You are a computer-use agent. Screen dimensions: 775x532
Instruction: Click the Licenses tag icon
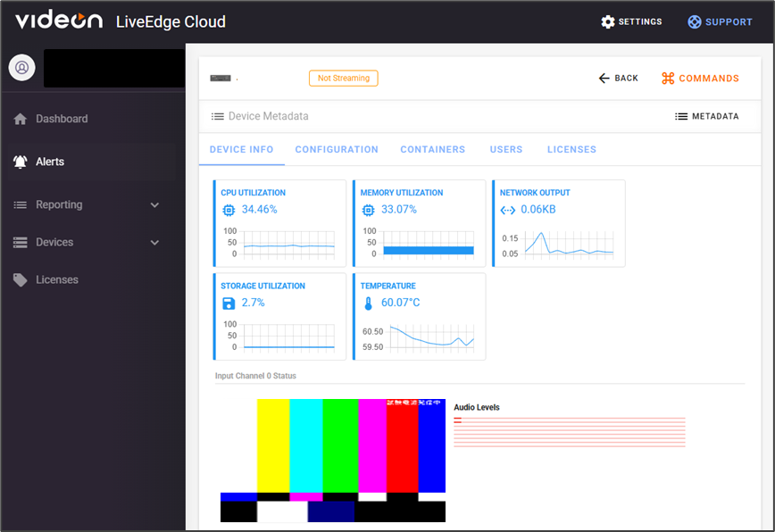click(21, 279)
